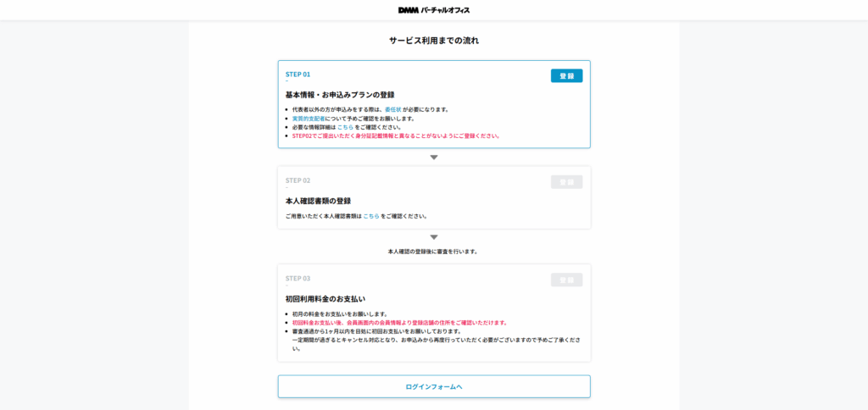Screen dimensions: 868x410
Task: Click the red STEP02 身分証記載情報 warning text
Action: (x=396, y=136)
